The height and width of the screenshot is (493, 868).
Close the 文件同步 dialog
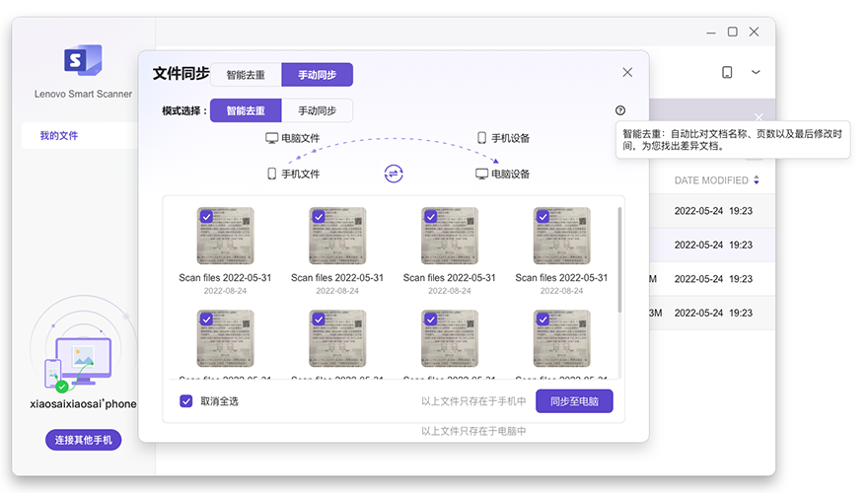click(627, 73)
